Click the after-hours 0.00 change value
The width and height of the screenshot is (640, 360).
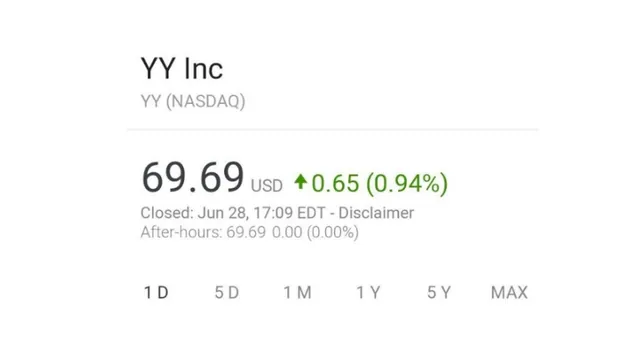click(287, 232)
